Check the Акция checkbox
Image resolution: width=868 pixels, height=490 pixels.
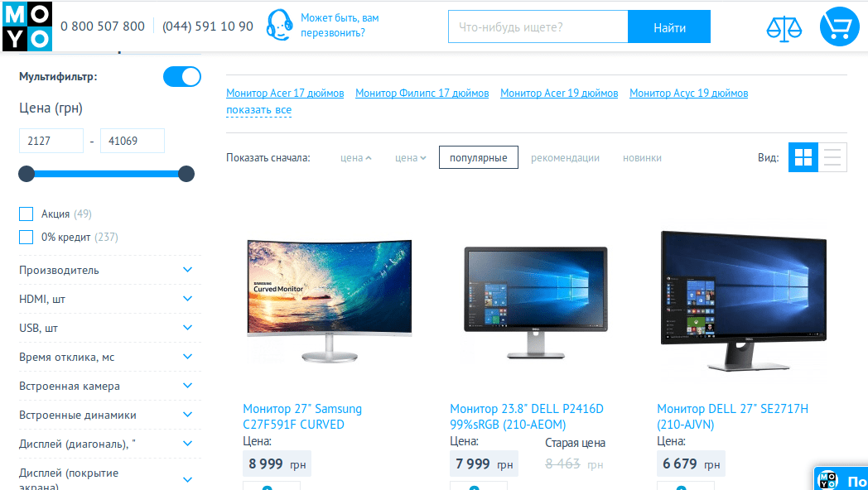point(26,214)
